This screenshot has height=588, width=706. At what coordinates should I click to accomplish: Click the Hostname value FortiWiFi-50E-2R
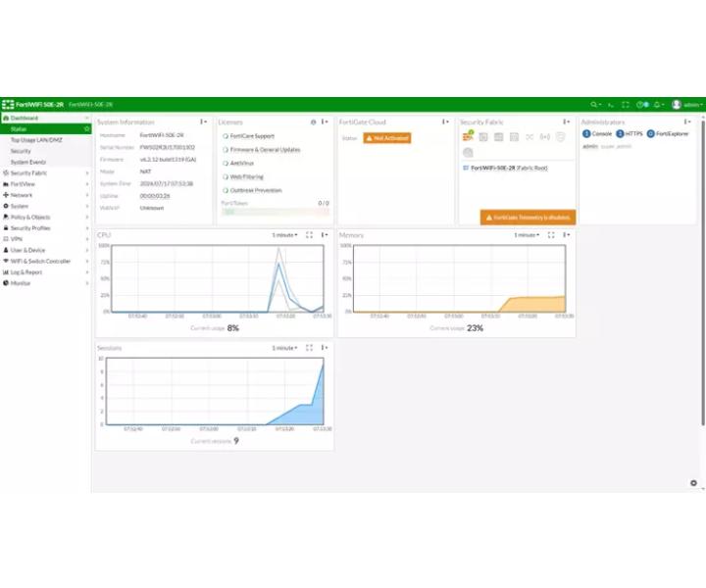(162, 135)
